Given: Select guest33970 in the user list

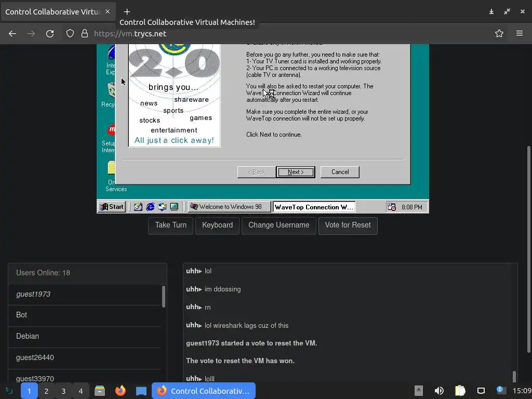Looking at the screenshot, I should pos(85,377).
